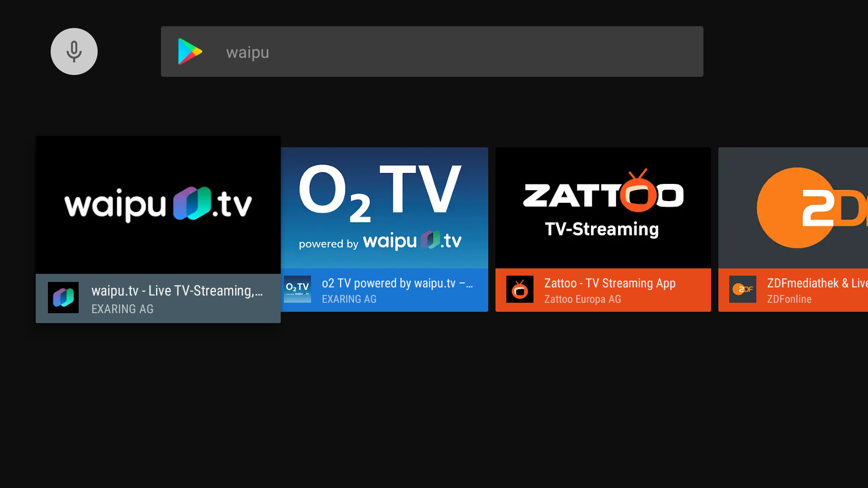Click 'ZDFonline' developer text
Viewport: 868px width, 488px height.
789,299
